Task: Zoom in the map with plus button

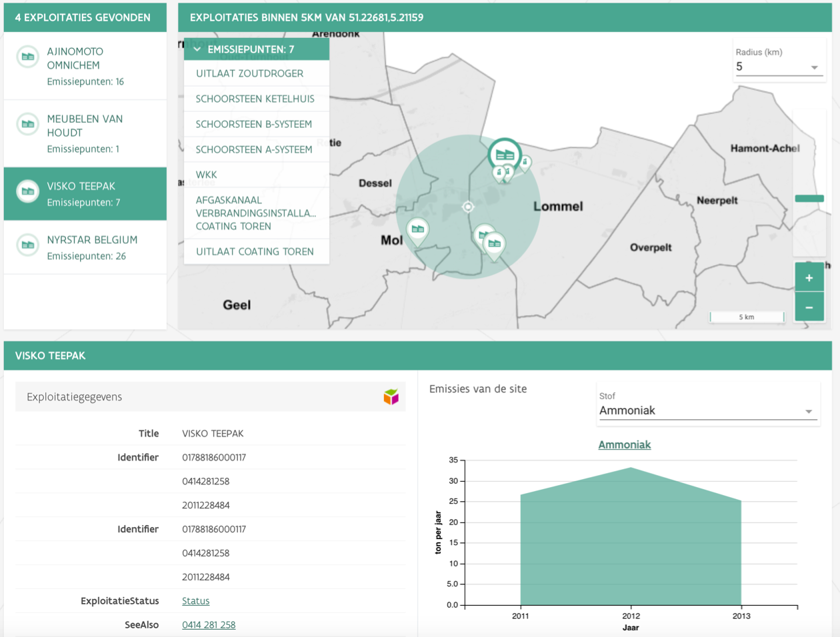Action: click(809, 278)
